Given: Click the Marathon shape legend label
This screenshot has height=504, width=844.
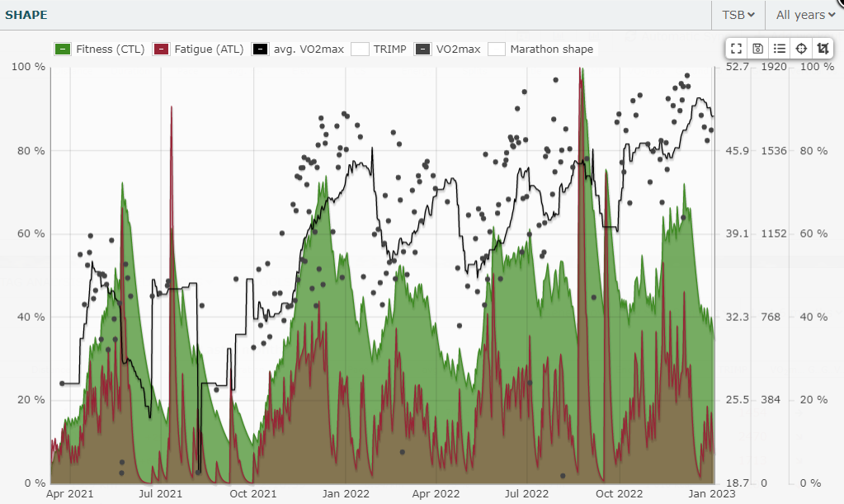Looking at the screenshot, I should 551,49.
